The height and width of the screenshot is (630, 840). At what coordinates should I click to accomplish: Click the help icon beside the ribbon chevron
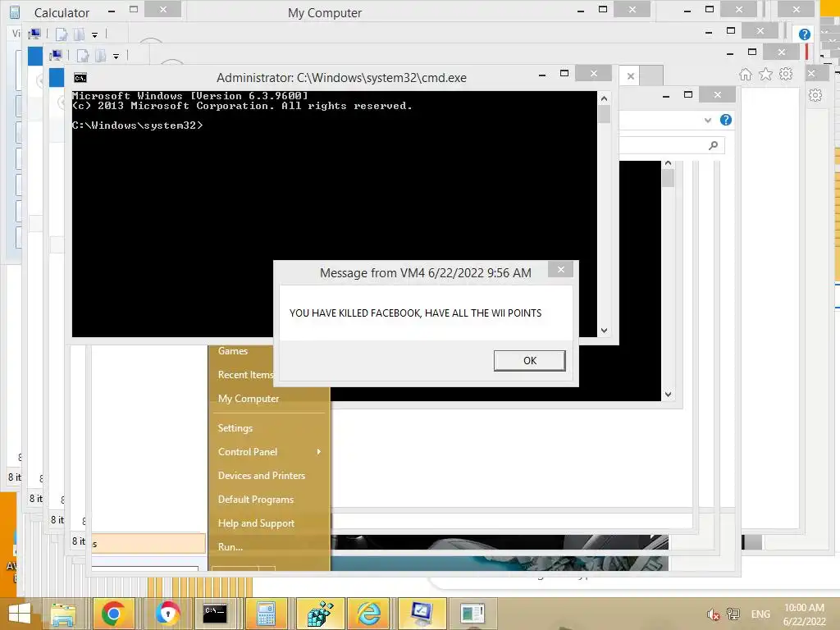726,120
